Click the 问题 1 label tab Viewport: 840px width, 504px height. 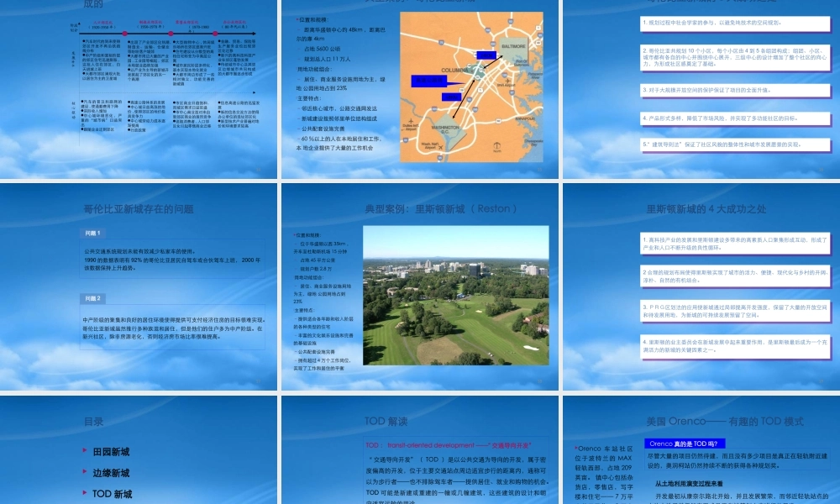click(x=92, y=233)
